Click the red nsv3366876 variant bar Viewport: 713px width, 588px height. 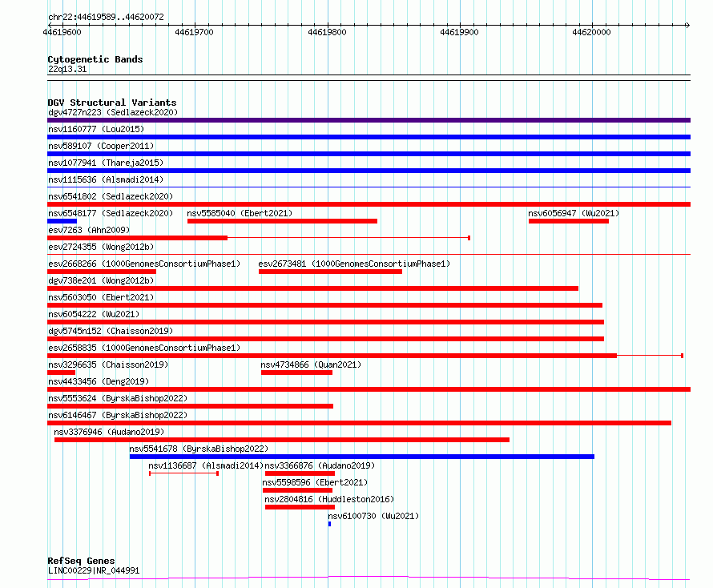[x=300, y=473]
